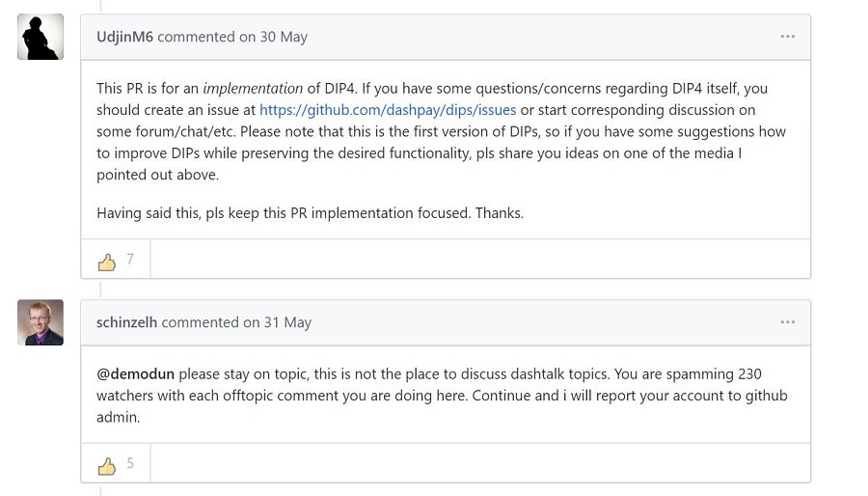Open the github.com/dashpay/dips/issues link
868x496 pixels.
point(388,110)
